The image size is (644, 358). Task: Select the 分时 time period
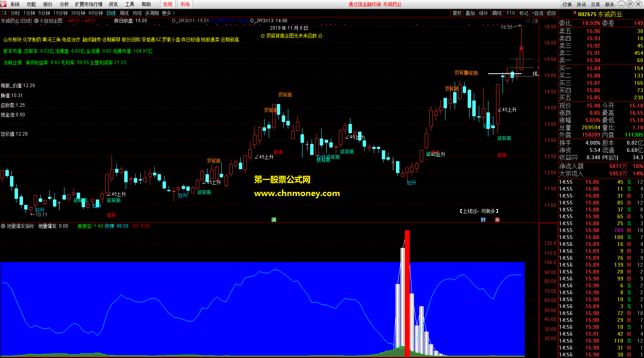[x=15, y=13]
